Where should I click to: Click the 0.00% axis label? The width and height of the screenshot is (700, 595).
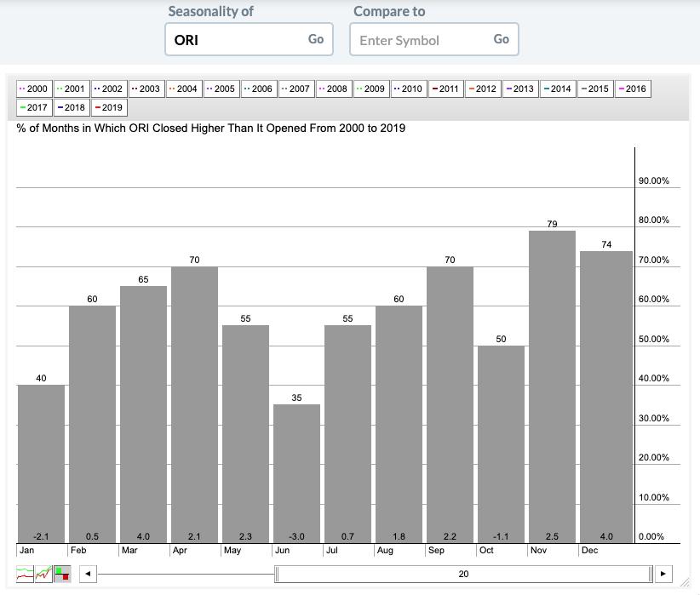(651, 536)
